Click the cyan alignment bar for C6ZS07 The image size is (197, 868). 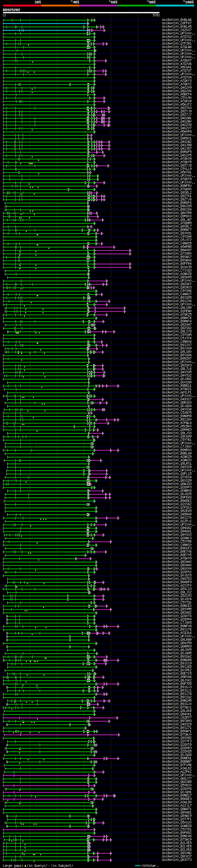(x=46, y=30)
